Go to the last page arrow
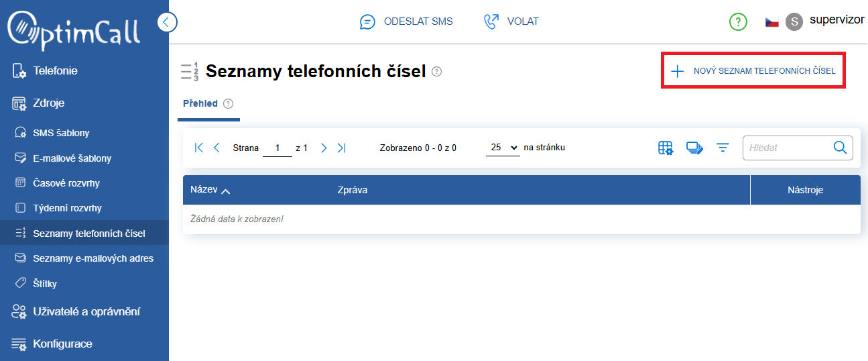 click(x=342, y=148)
